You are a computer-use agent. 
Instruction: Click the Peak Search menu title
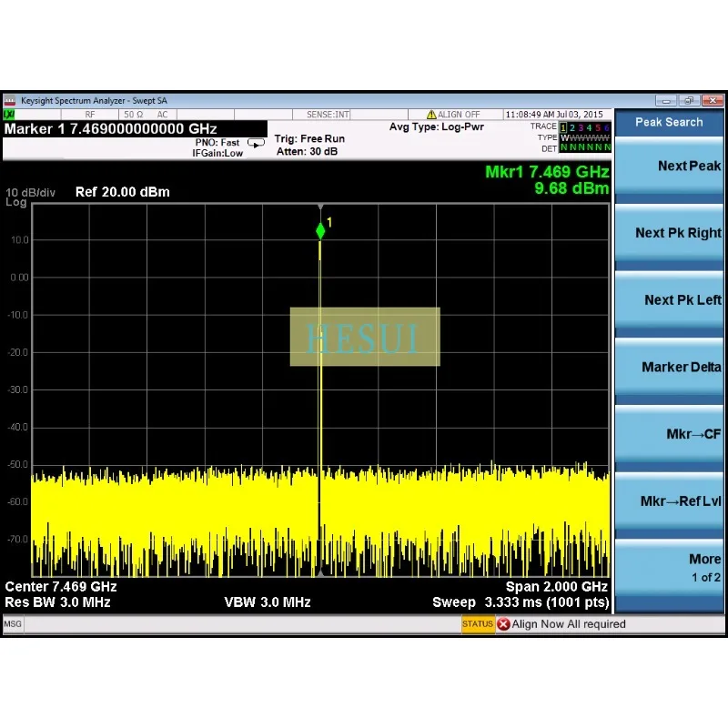[x=669, y=122]
